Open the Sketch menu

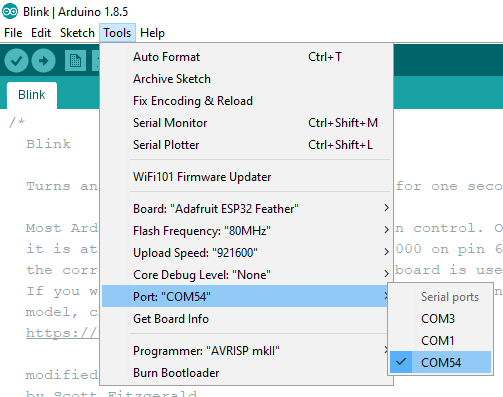pyautogui.click(x=77, y=33)
